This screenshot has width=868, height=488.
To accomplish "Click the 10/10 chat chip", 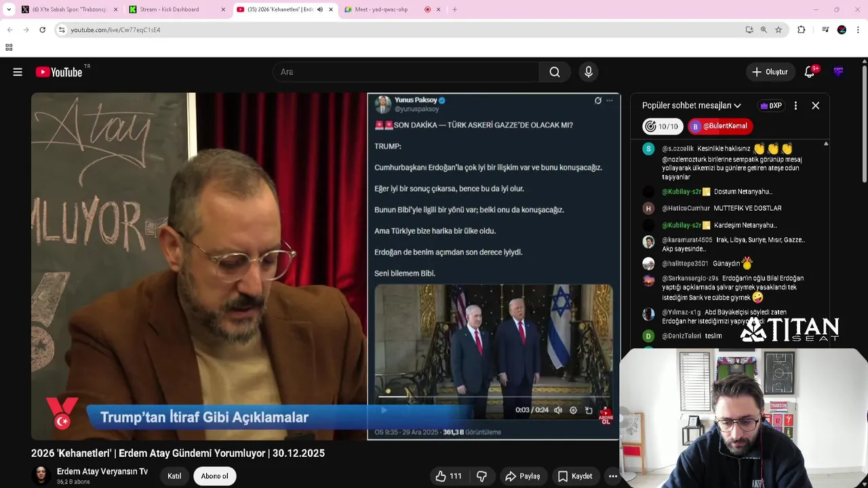I will click(662, 126).
